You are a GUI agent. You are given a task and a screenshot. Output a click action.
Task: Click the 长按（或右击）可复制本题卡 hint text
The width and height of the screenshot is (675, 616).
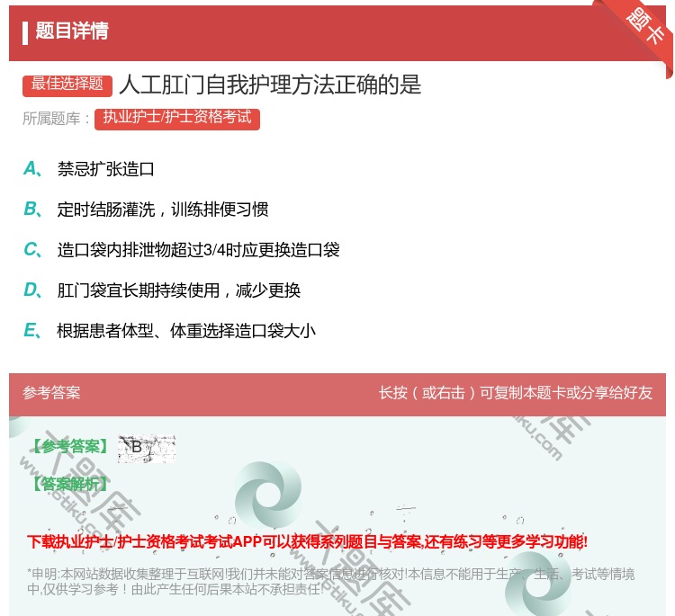(516, 393)
